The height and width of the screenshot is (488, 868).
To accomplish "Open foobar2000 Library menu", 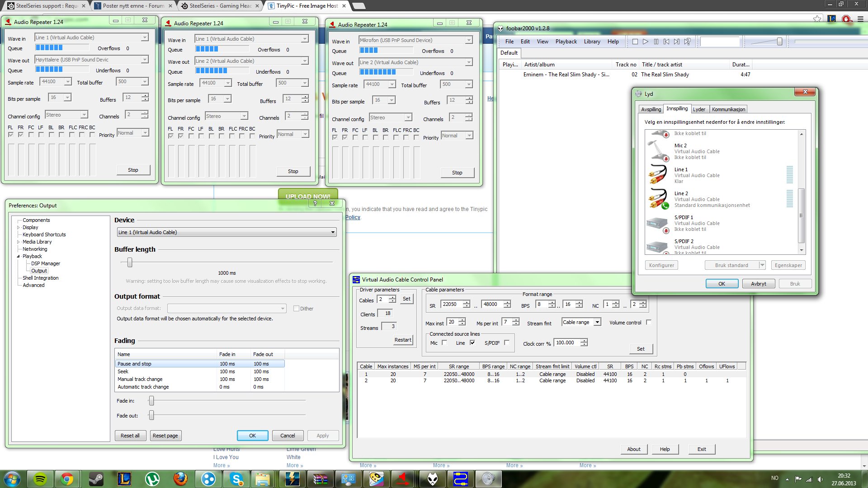I will pos(592,42).
